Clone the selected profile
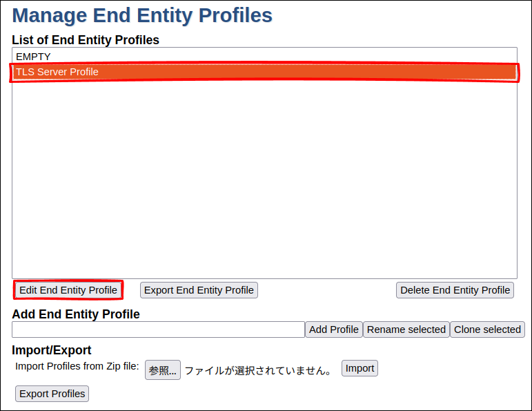The image size is (532, 411). [x=487, y=329]
